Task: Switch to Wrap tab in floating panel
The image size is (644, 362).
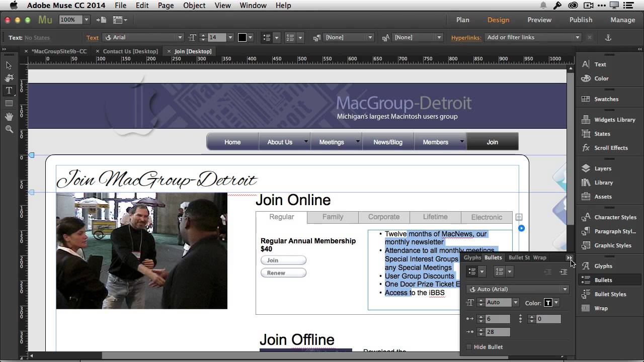Action: tap(539, 257)
